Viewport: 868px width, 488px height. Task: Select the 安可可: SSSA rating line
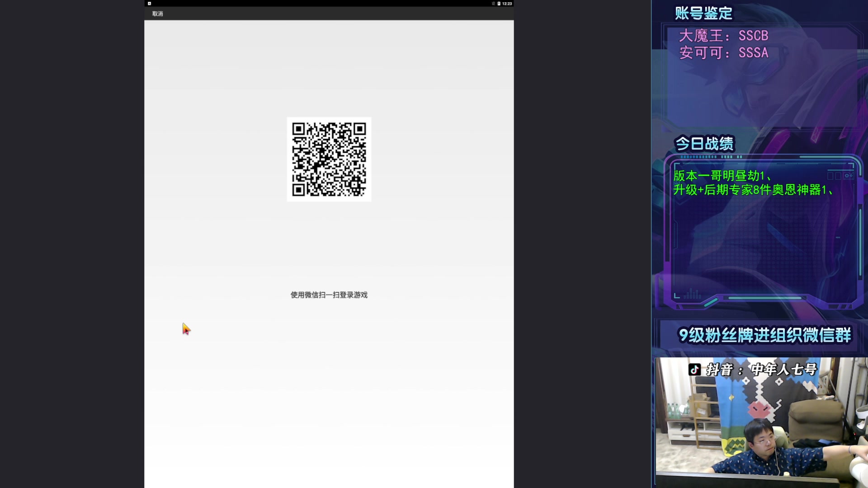(x=723, y=53)
